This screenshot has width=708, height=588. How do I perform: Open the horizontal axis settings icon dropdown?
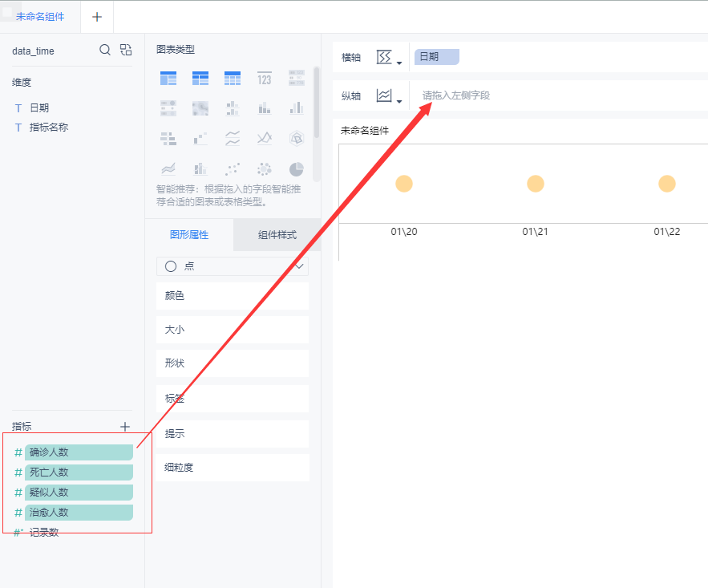coord(389,57)
